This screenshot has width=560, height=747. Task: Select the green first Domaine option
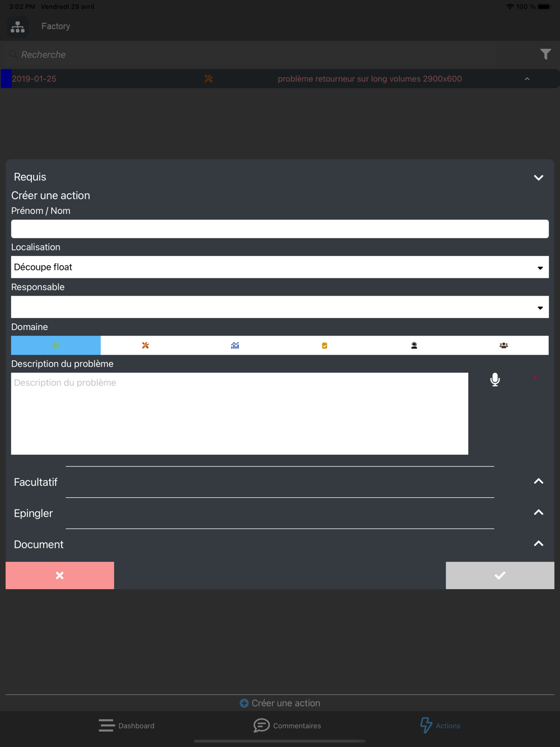pos(56,346)
